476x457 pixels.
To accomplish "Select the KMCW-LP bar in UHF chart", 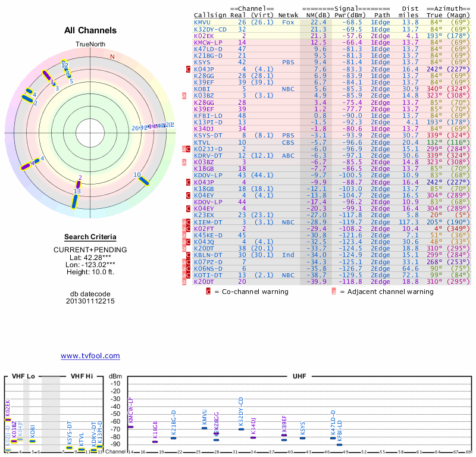I will pos(131,427).
